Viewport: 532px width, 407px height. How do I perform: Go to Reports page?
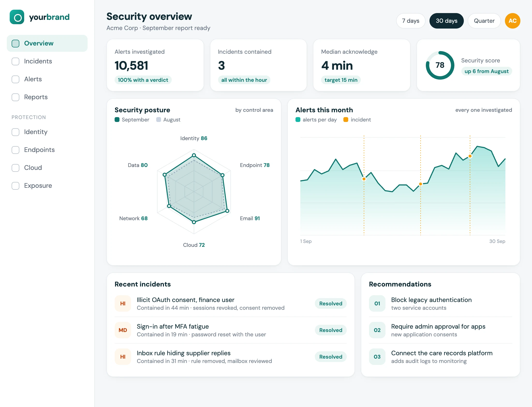tap(47, 97)
